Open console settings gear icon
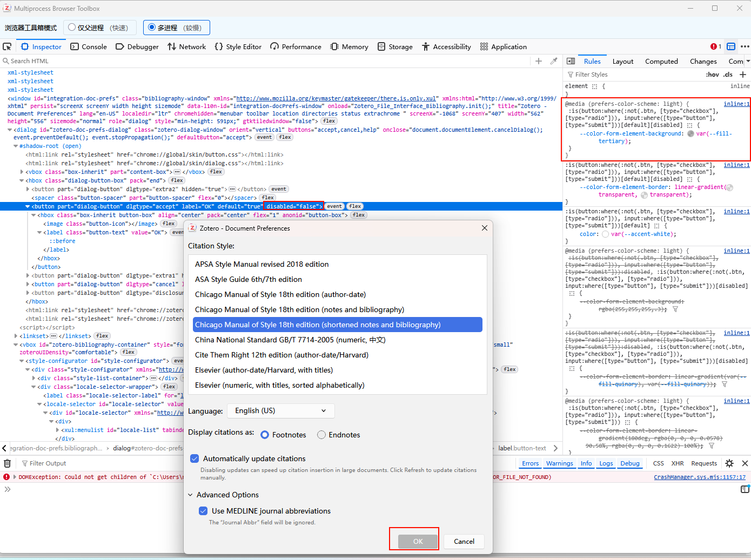 pyautogui.click(x=729, y=463)
